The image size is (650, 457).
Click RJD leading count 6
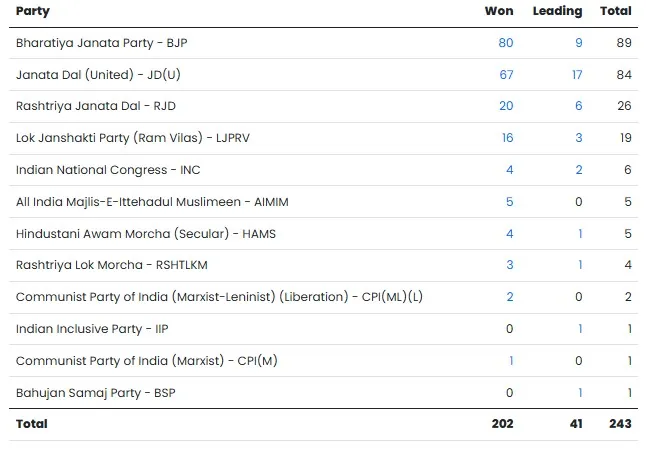point(578,106)
